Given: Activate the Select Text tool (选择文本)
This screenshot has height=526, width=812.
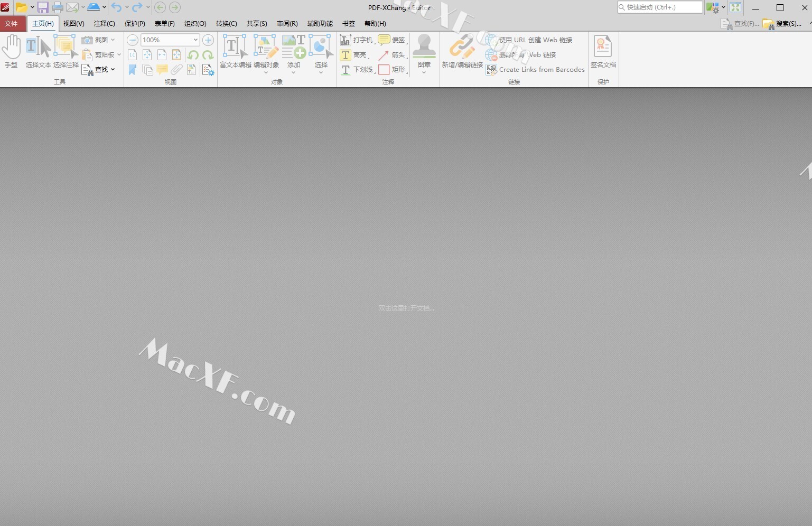Looking at the screenshot, I should (x=39, y=51).
